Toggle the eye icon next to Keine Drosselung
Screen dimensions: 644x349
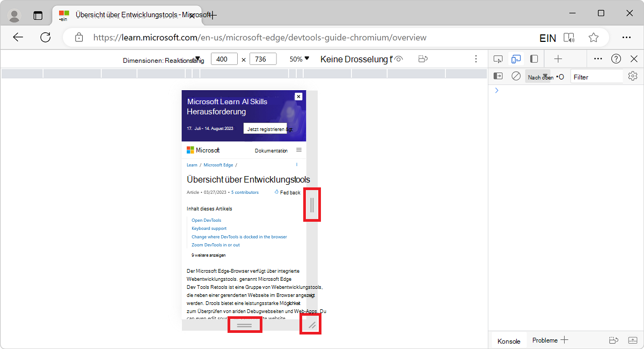pos(397,59)
